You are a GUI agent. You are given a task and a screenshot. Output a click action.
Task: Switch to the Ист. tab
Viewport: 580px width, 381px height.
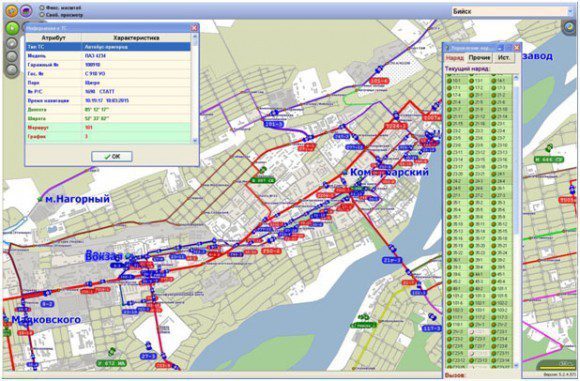pyautogui.click(x=504, y=58)
